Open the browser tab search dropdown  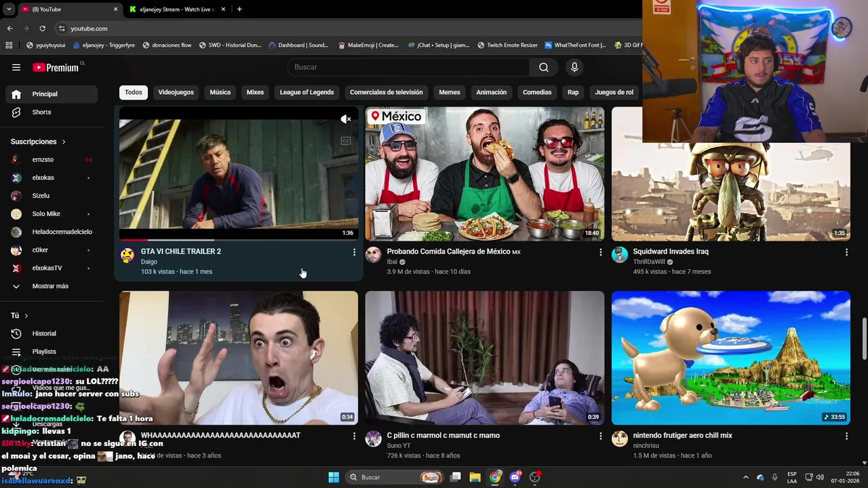9,9
